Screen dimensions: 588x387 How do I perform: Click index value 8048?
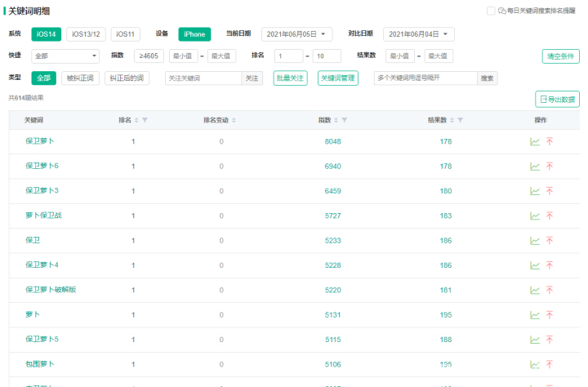(x=333, y=142)
